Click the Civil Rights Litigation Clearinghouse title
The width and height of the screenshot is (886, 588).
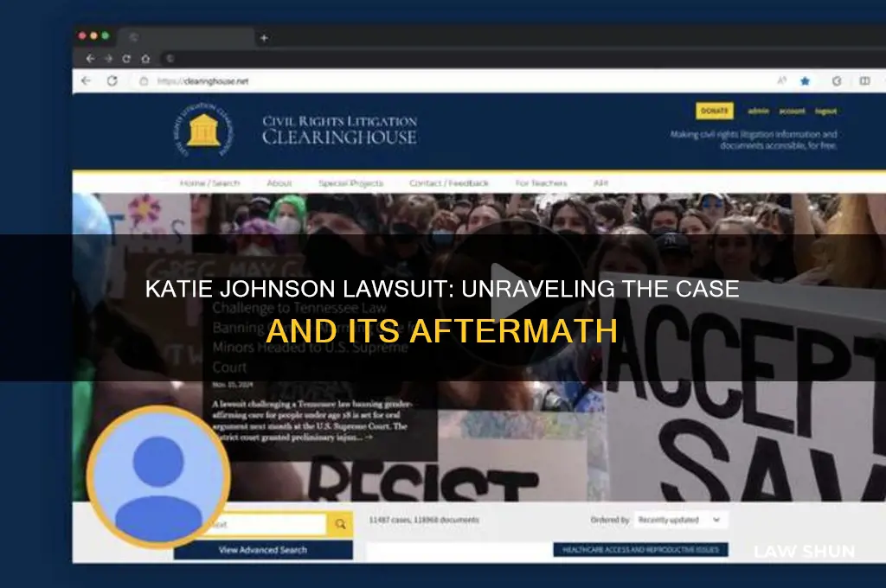click(x=339, y=131)
